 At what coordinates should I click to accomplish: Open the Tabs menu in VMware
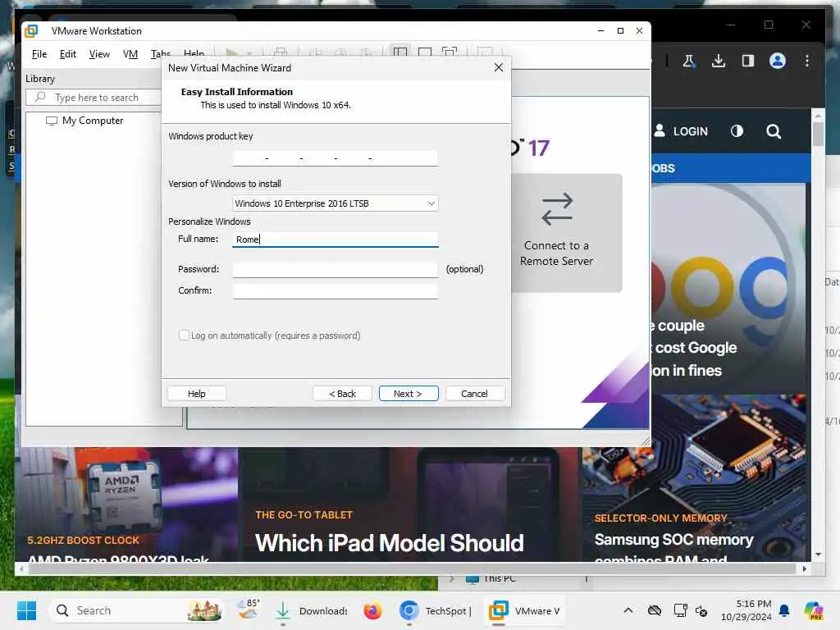tap(161, 53)
